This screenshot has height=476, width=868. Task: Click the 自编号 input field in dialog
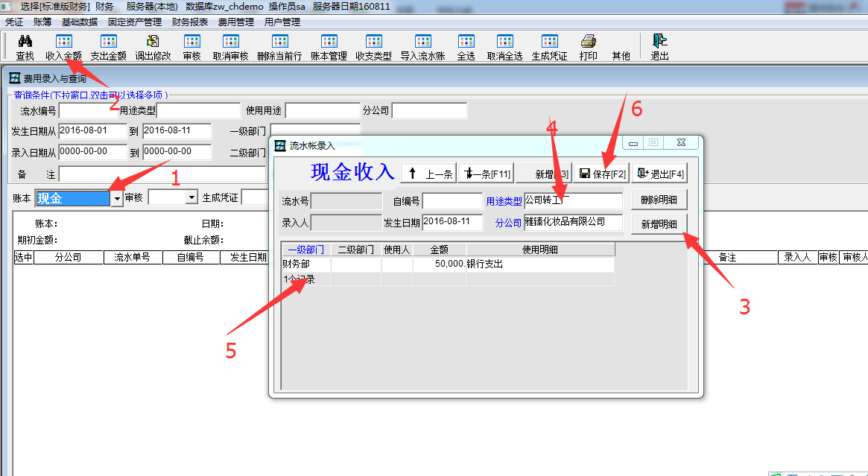[x=452, y=201]
